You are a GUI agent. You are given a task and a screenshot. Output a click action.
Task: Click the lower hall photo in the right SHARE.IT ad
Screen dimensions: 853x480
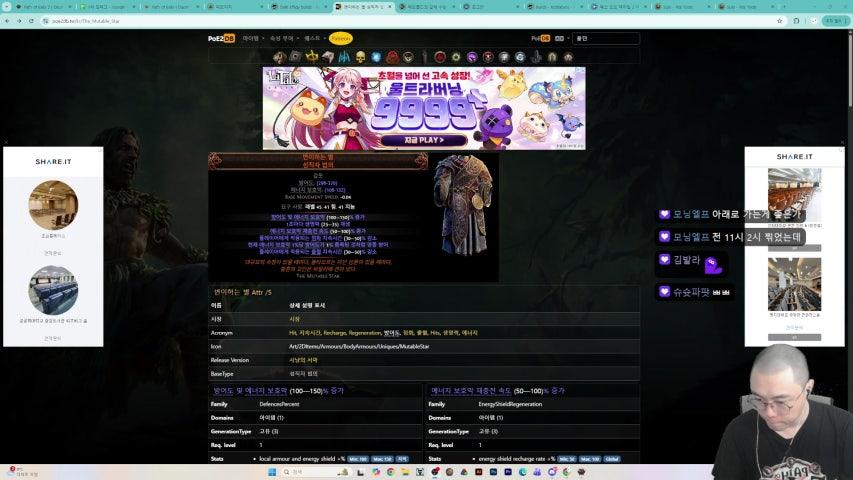794,285
